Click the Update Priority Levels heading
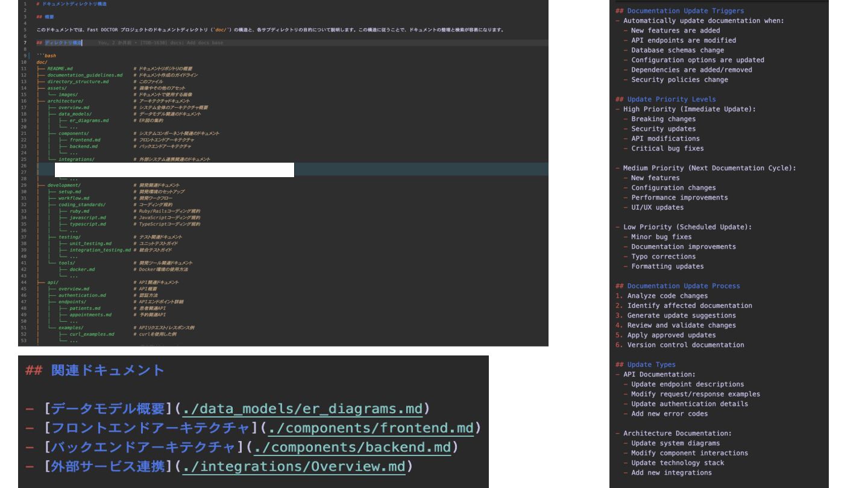Screen dimensions: 868x488 (671, 99)
